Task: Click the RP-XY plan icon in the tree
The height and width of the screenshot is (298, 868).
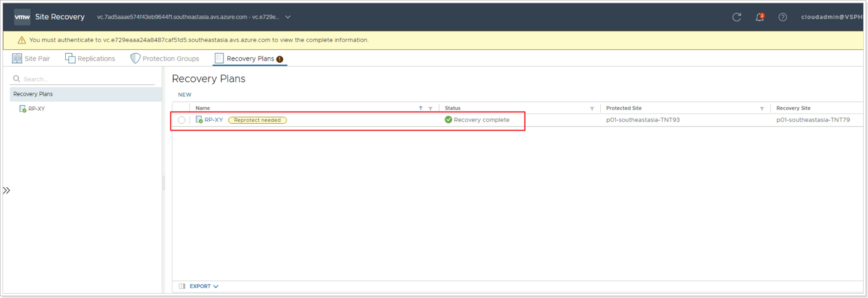Action: 23,109
